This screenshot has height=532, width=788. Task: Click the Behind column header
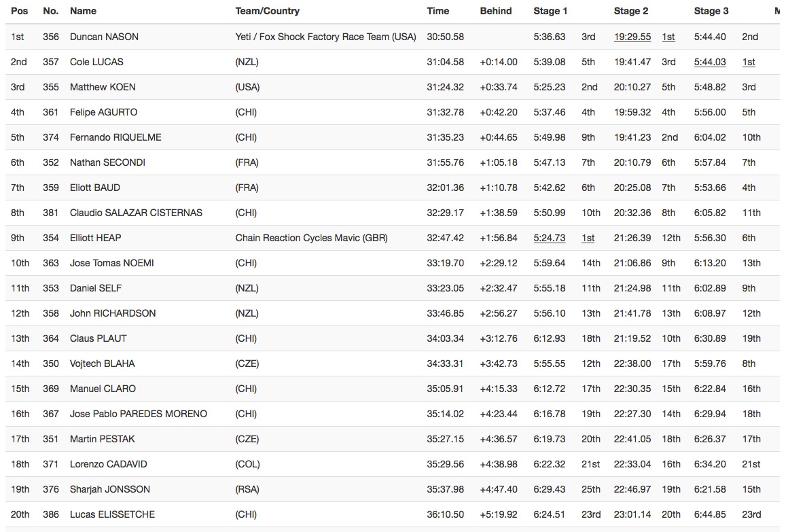496,11
